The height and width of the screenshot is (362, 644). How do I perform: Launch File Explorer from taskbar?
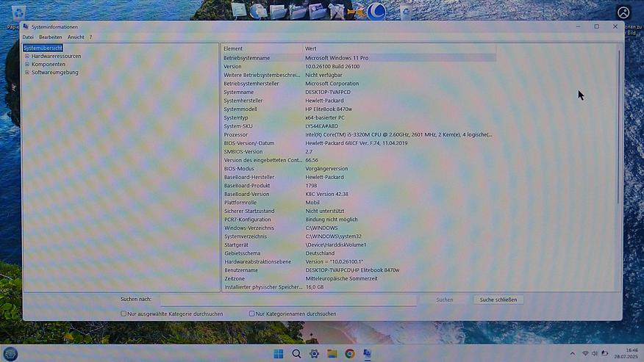click(x=332, y=354)
